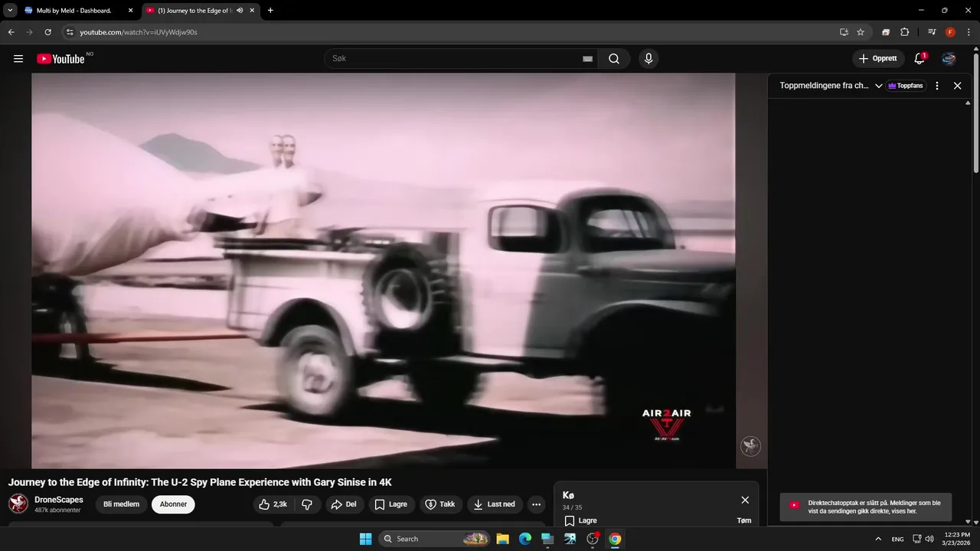Click the ENG language indicator
980x551 pixels.
click(897, 539)
